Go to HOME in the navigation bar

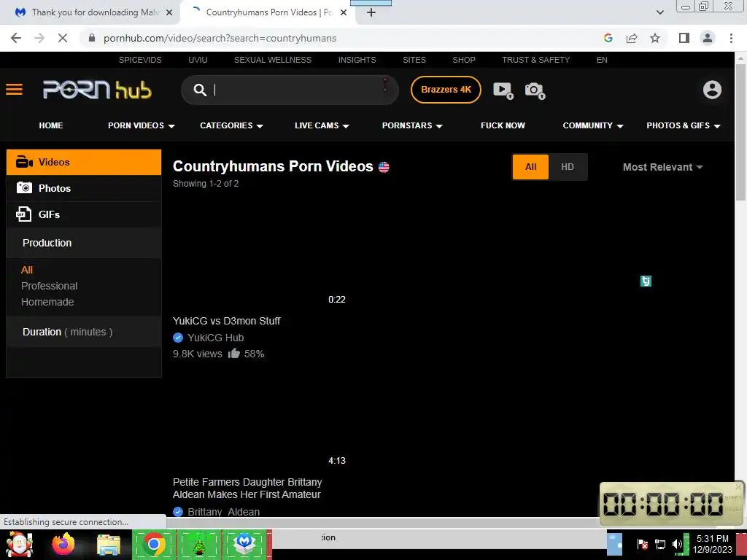pos(51,125)
